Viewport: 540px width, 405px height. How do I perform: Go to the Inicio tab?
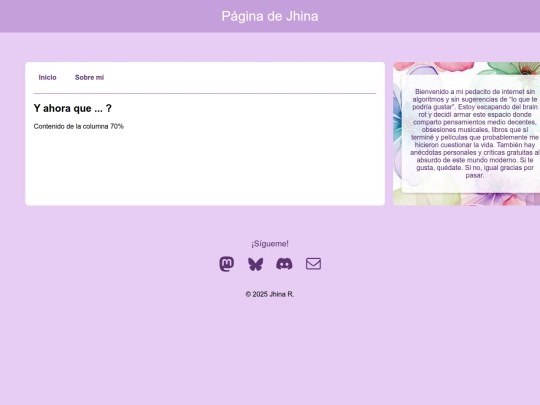(x=48, y=77)
